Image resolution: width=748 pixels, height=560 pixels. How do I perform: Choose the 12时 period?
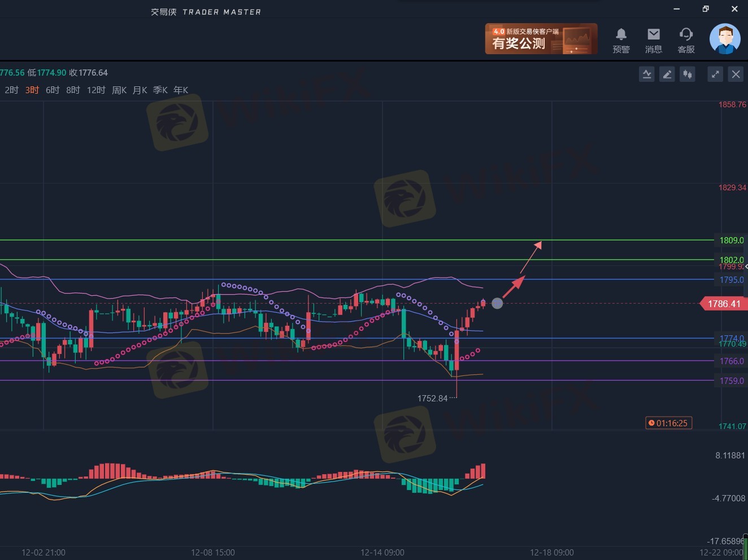[x=96, y=90]
